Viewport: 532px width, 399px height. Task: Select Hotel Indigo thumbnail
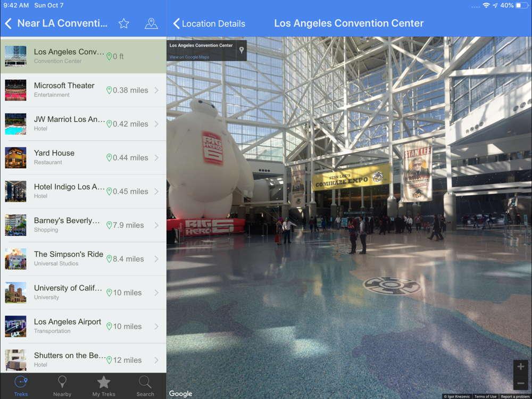point(15,192)
